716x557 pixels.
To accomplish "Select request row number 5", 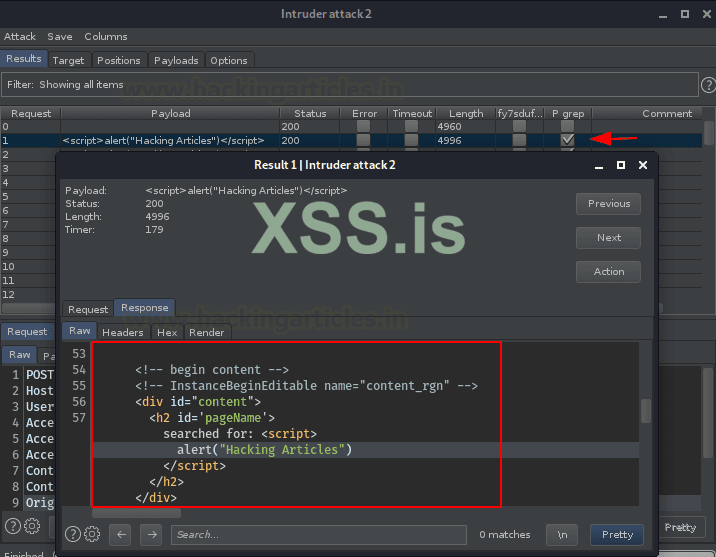I will [5, 196].
